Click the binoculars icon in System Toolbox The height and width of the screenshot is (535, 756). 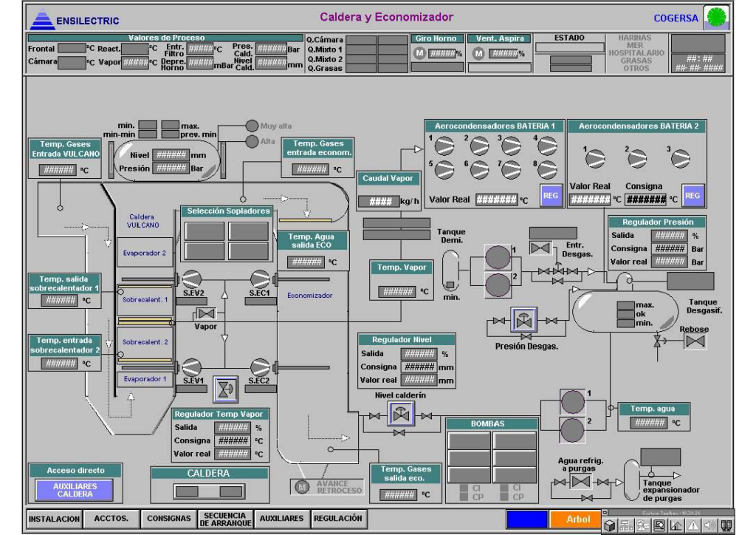(726, 526)
